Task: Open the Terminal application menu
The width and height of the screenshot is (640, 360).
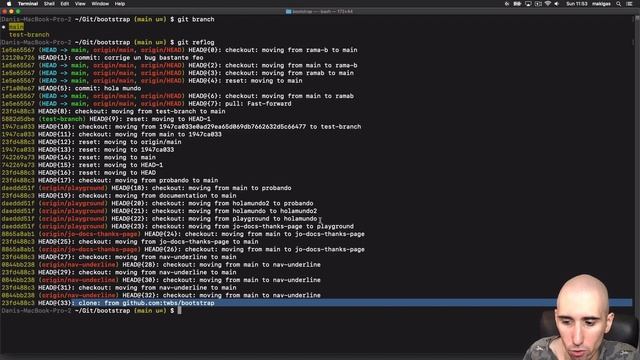Action: click(28, 4)
